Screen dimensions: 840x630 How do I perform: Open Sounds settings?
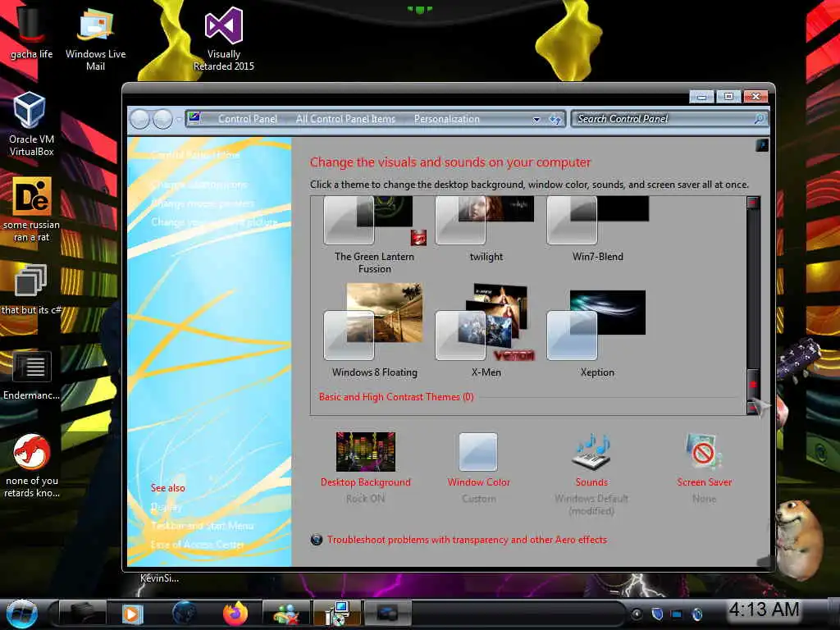[591, 459]
